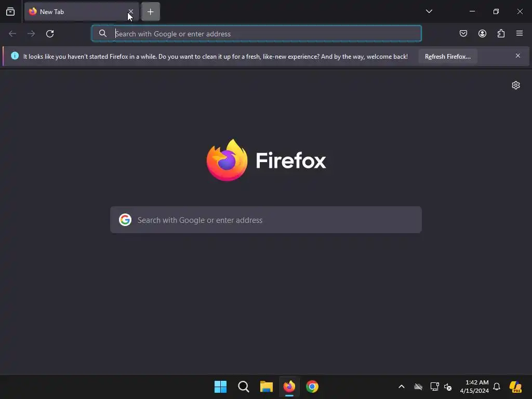Dismiss the welcome back notification bar
The image size is (532, 399).
pos(518,56)
